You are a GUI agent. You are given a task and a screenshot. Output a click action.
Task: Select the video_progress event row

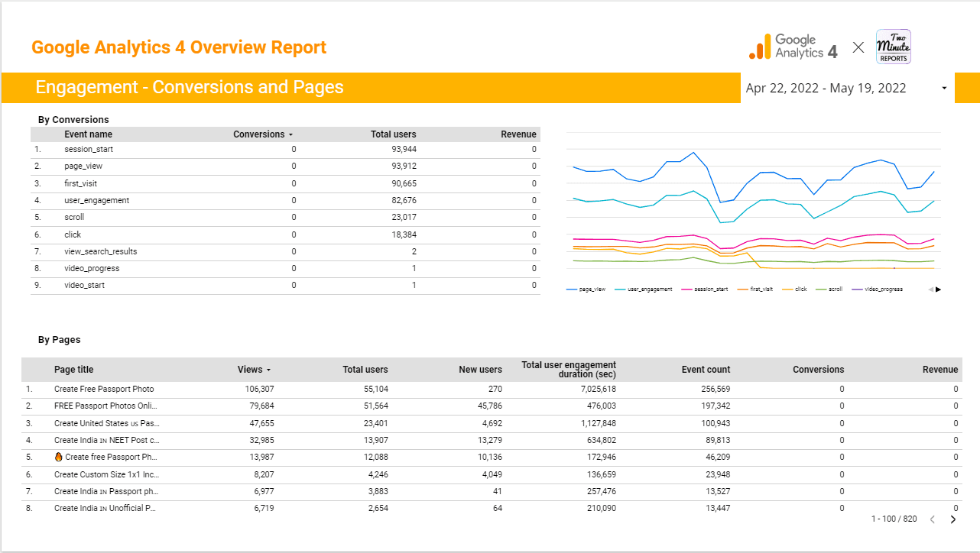[285, 268]
